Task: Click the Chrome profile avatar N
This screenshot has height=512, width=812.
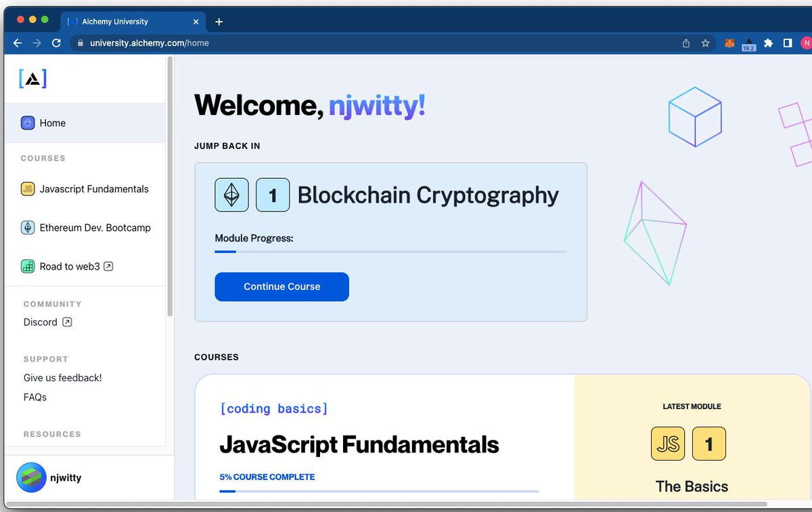Action: pyautogui.click(x=806, y=43)
